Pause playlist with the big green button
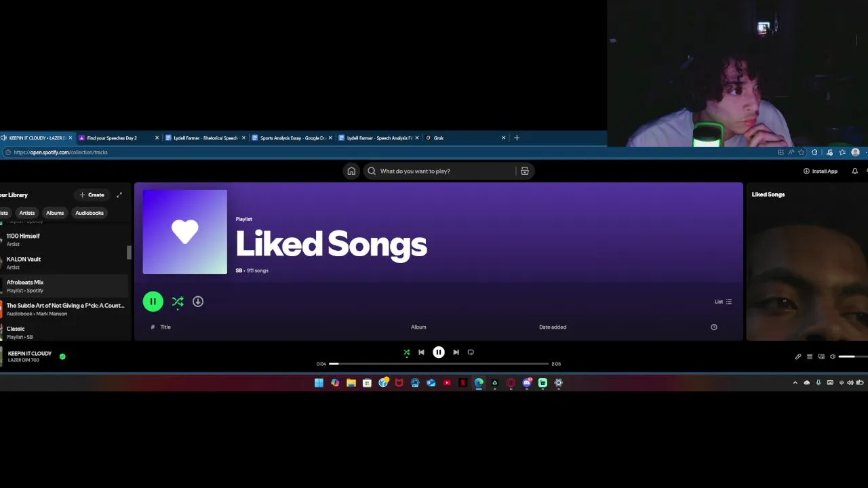Screen dimensions: 868x488 click(153, 302)
